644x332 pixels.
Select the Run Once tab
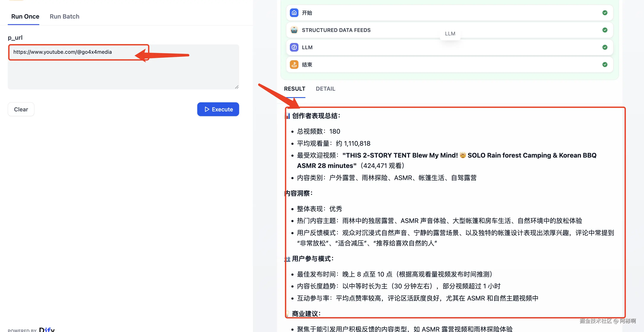(x=25, y=16)
